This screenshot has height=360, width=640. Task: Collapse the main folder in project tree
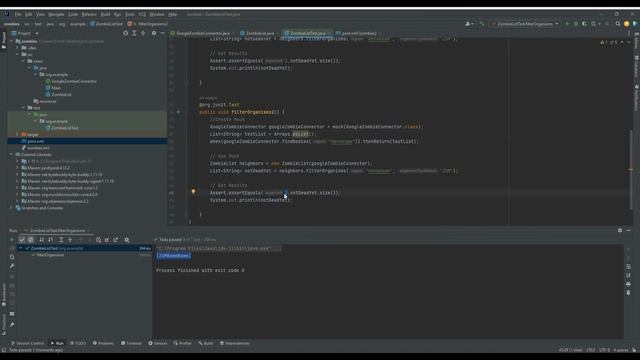[23, 61]
